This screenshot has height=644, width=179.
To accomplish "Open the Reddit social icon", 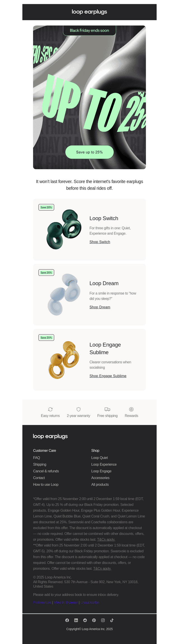I will click(x=85, y=620).
